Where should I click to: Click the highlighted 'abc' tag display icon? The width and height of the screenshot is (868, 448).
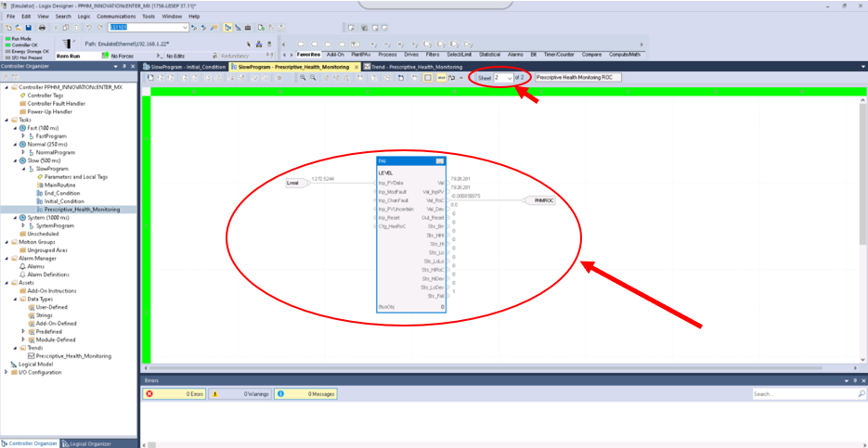pyautogui.click(x=441, y=77)
